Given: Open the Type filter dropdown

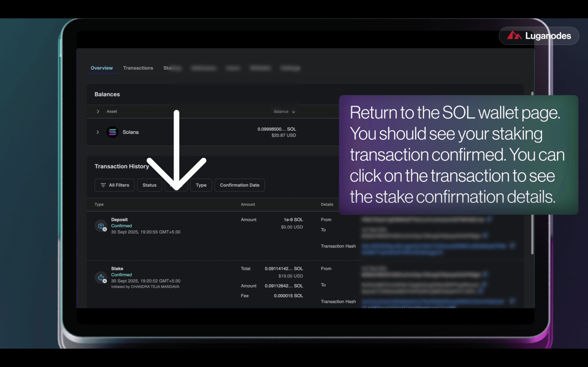Looking at the screenshot, I should tap(201, 185).
